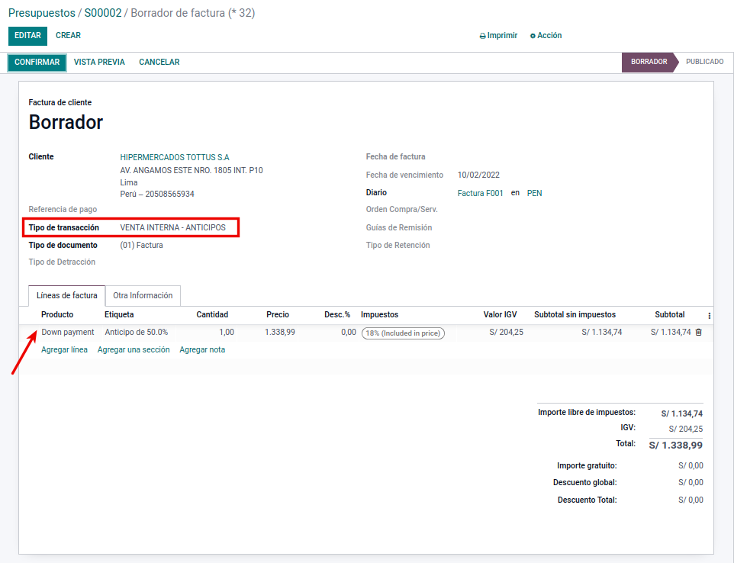
Task: Open the Imprimir dropdown
Action: pos(502,35)
